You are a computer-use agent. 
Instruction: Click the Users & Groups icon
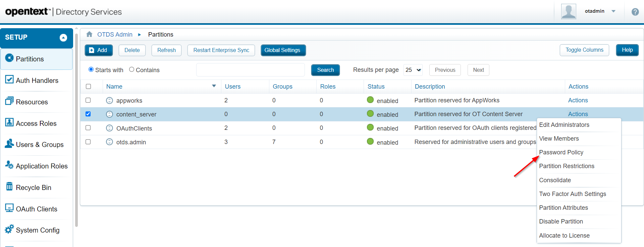coord(9,144)
